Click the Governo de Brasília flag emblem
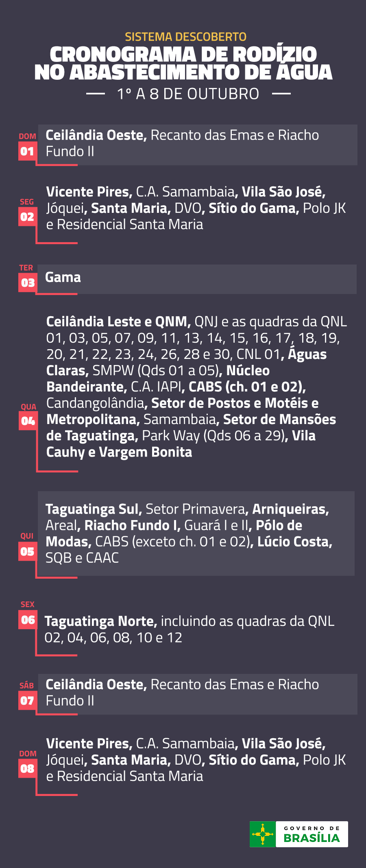 [x=263, y=834]
